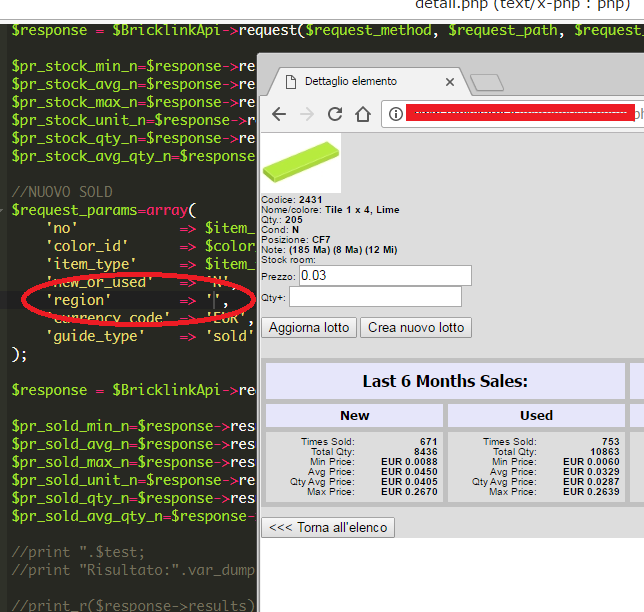This screenshot has height=612, width=644.
Task: Click the Crea nuovo lotto button
Action: (416, 327)
